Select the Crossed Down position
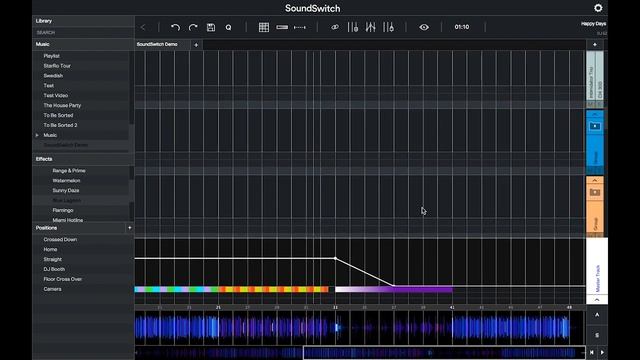640x360 pixels. [60, 240]
